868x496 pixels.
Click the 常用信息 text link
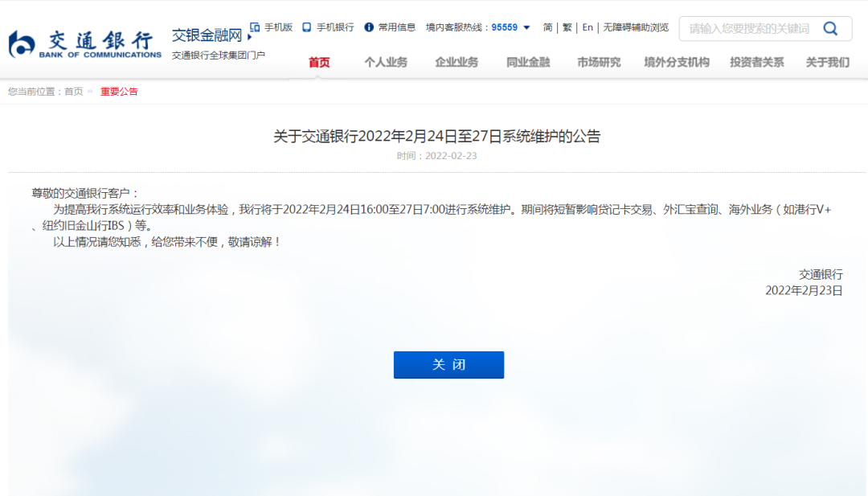click(397, 27)
